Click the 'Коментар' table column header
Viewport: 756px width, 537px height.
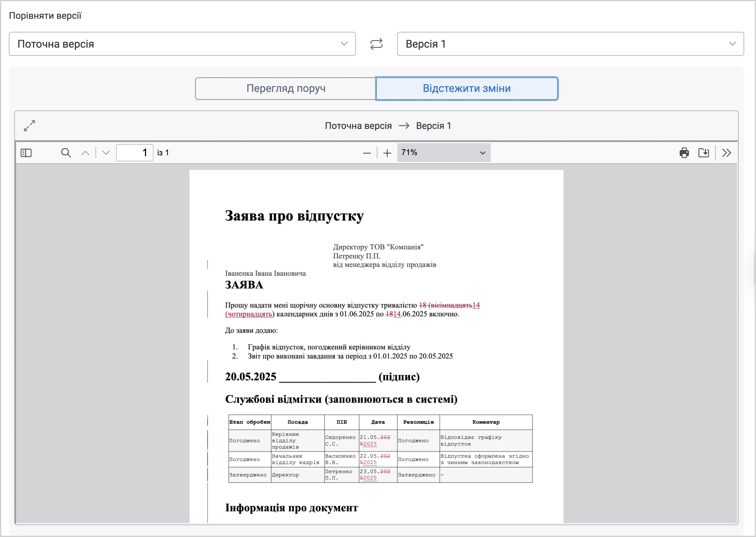(x=486, y=422)
